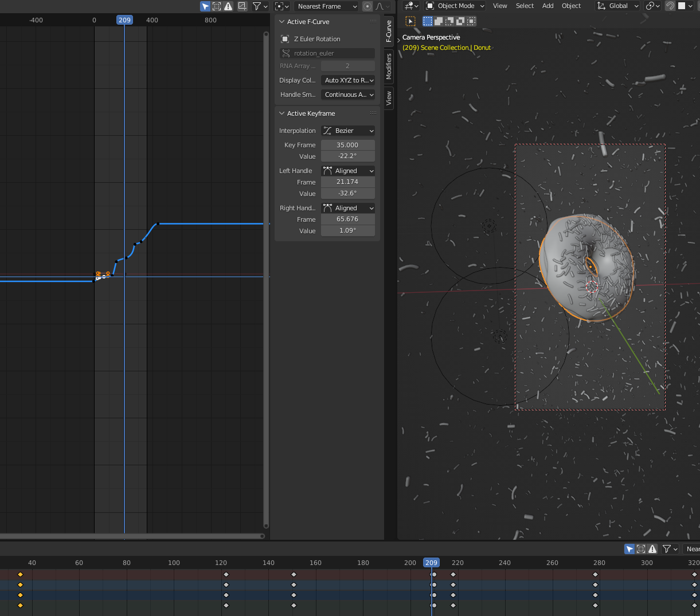Collapse the Active Keyframe panel
This screenshot has height=616, width=700.
(x=281, y=113)
